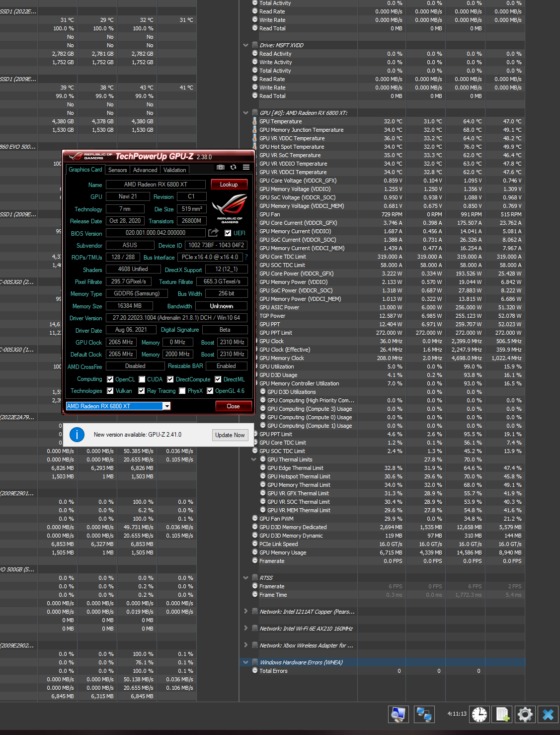This screenshot has height=735, width=560.
Task: Click the Driver Version field
Action: click(x=176, y=318)
